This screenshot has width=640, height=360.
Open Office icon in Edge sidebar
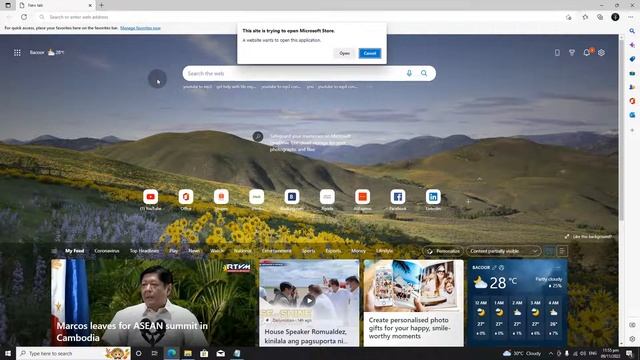pos(632,101)
